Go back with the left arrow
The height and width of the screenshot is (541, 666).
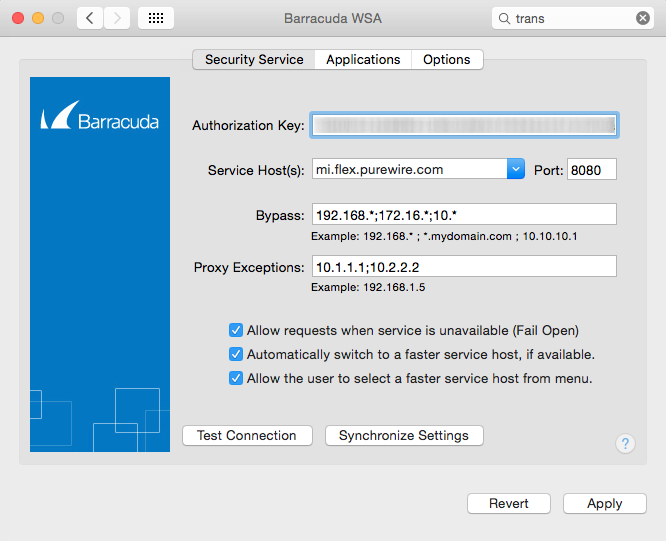(x=90, y=18)
